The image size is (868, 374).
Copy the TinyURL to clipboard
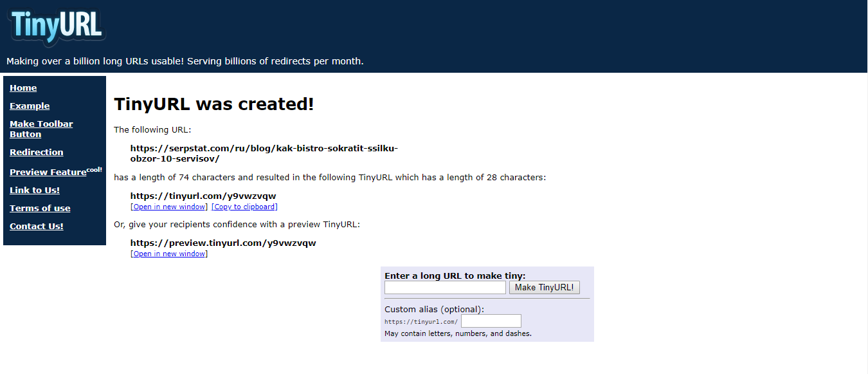[244, 207]
